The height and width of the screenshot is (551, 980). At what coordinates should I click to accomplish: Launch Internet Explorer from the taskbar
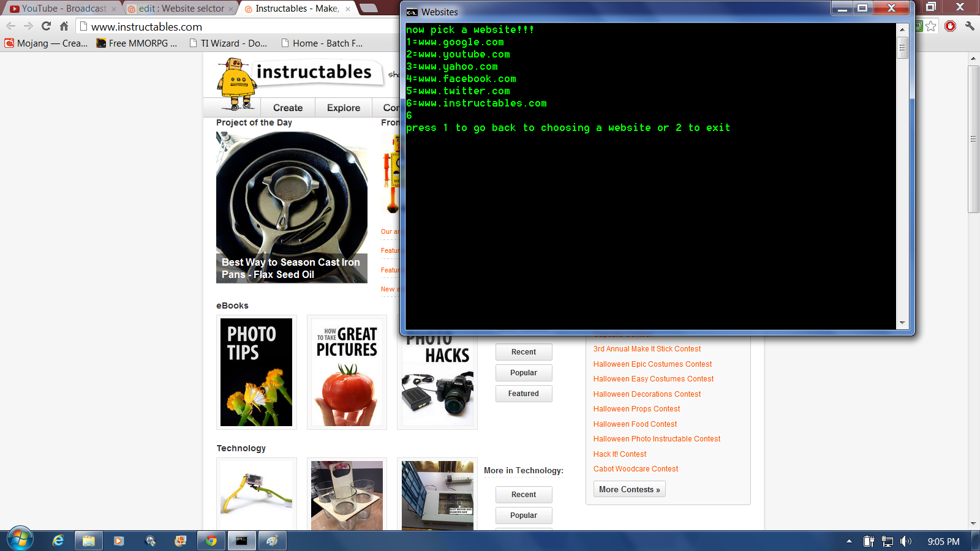[x=58, y=541]
